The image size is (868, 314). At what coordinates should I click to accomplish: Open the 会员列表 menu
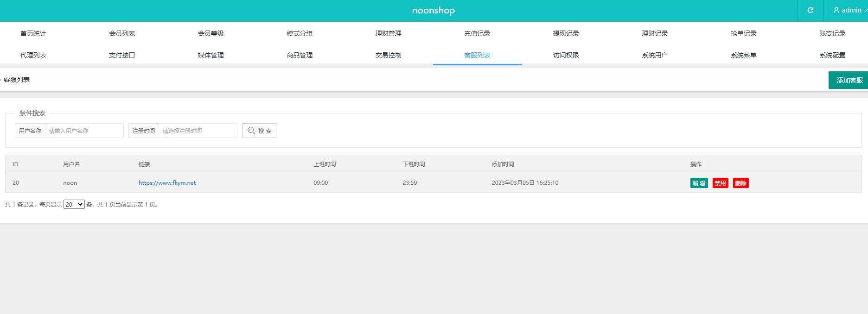click(122, 33)
